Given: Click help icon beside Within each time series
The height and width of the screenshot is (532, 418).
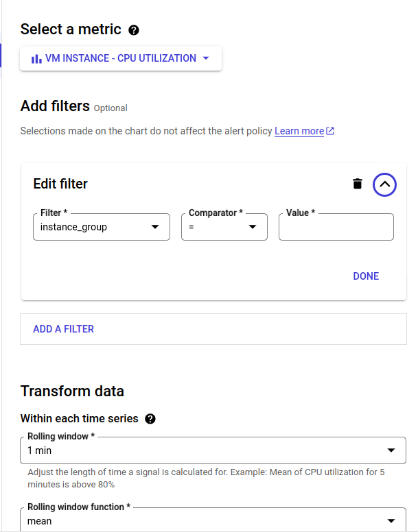Looking at the screenshot, I should 150,419.
